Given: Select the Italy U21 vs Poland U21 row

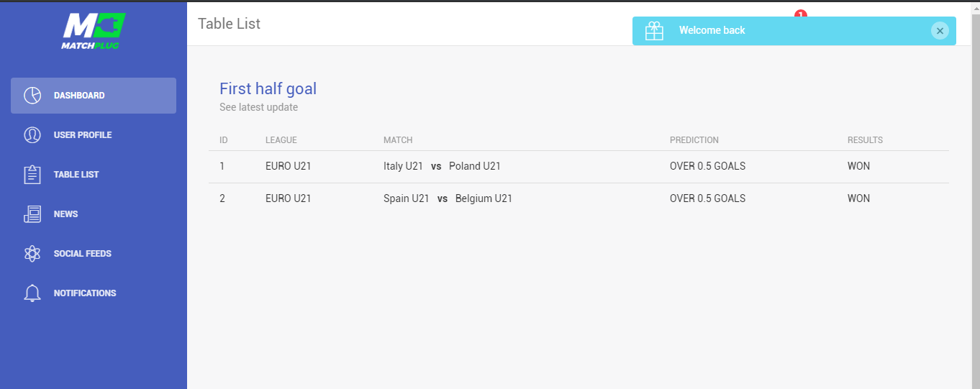Looking at the screenshot, I should (x=579, y=167).
